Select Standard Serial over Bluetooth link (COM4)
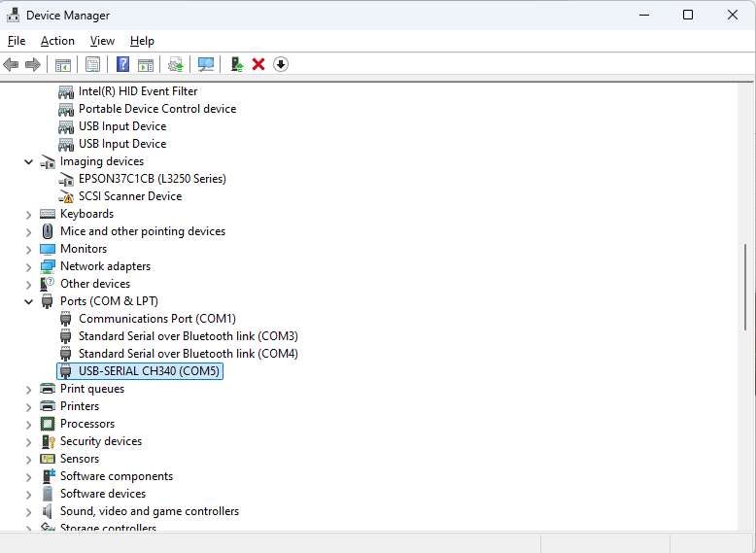756x553 pixels. pyautogui.click(x=189, y=354)
